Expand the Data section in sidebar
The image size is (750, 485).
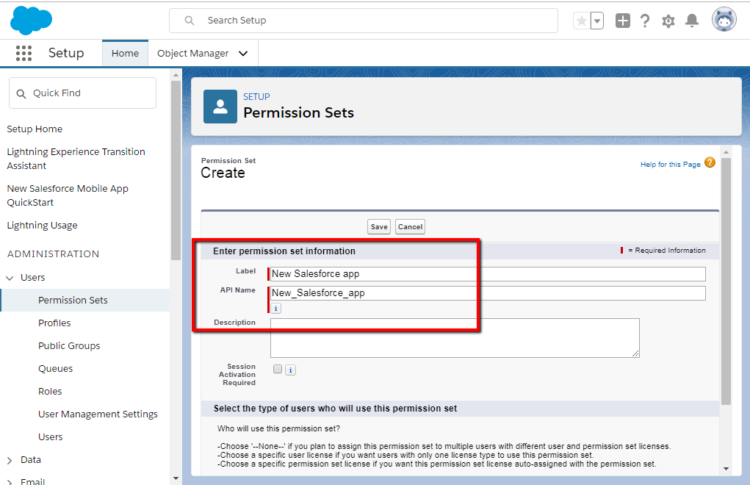click(10, 460)
